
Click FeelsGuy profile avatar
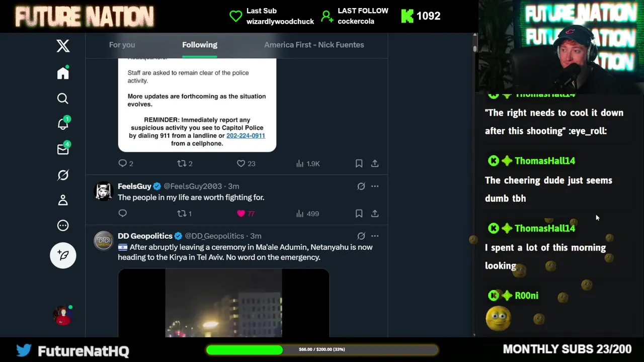coord(104,191)
